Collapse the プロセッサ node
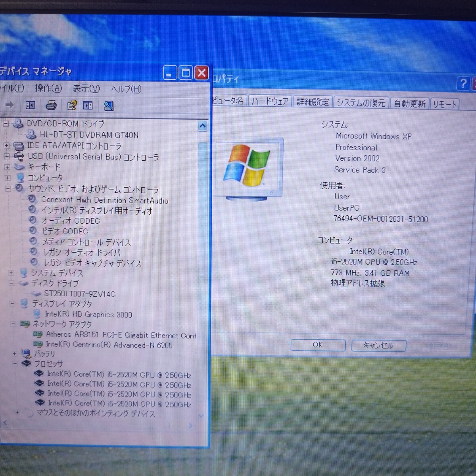This screenshot has height=476, width=476. 15,363
